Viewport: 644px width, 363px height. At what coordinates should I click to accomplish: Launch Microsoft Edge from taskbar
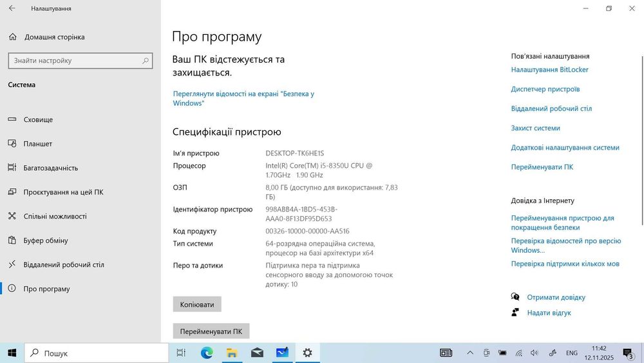pyautogui.click(x=207, y=353)
